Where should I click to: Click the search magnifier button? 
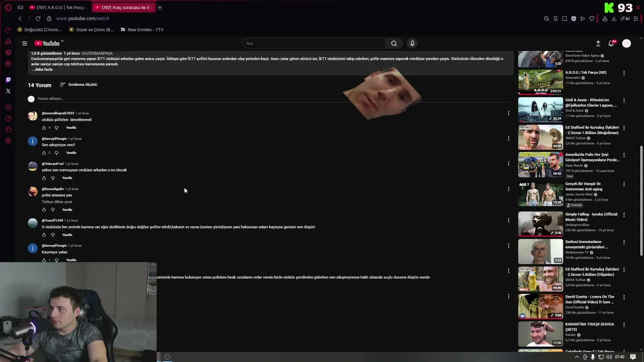[394, 43]
